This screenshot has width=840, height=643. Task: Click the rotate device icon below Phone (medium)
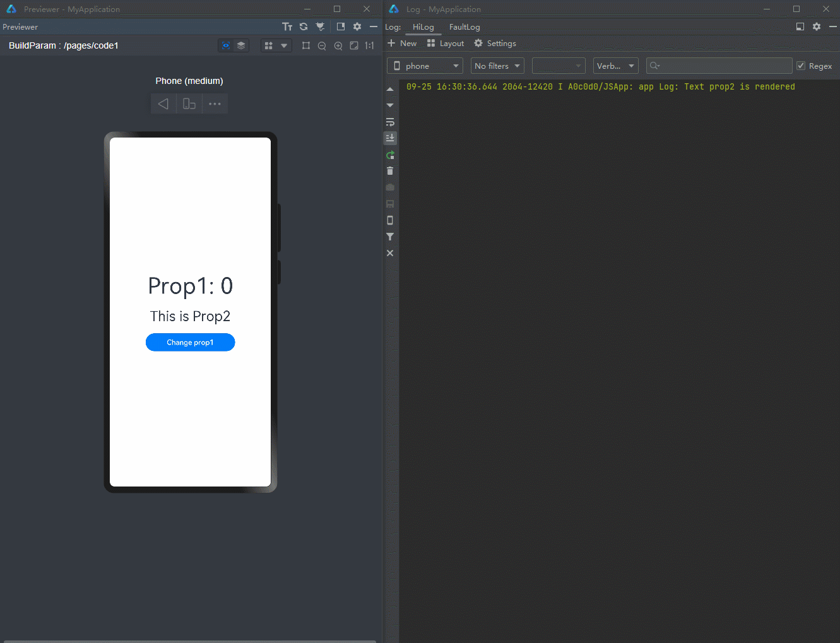pyautogui.click(x=189, y=103)
